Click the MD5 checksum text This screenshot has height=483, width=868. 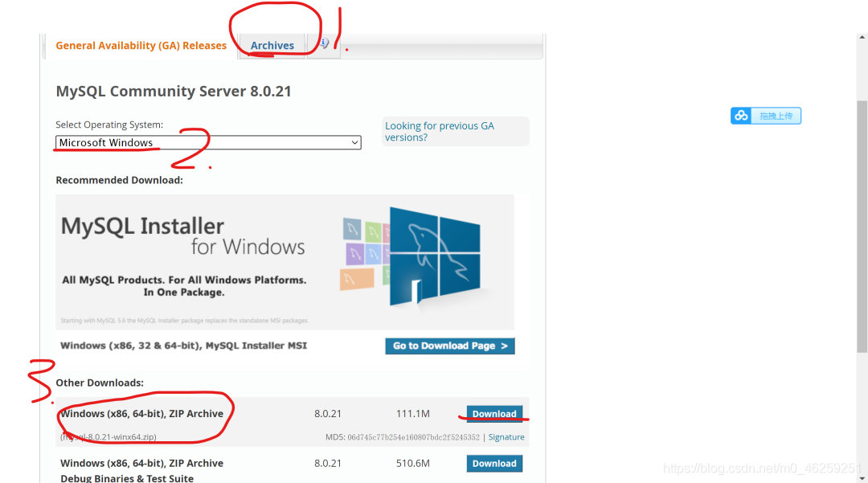[x=403, y=437]
